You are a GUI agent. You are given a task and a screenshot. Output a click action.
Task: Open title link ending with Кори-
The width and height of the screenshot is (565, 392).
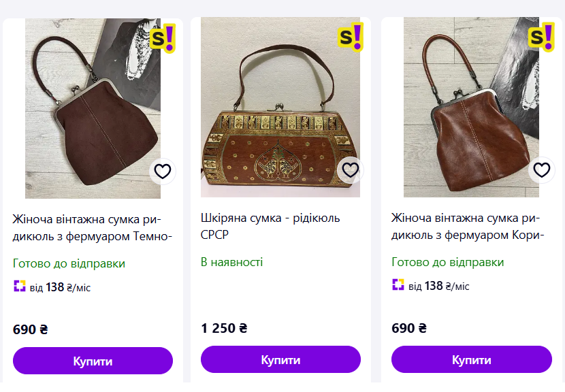(468, 226)
